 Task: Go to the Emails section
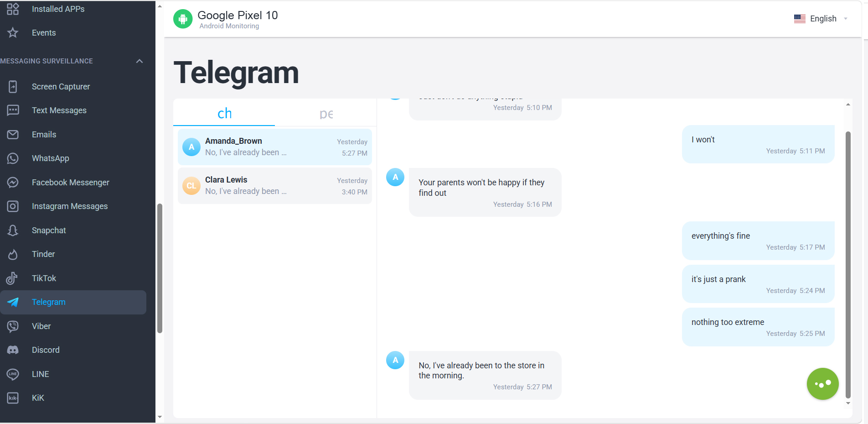point(73,135)
